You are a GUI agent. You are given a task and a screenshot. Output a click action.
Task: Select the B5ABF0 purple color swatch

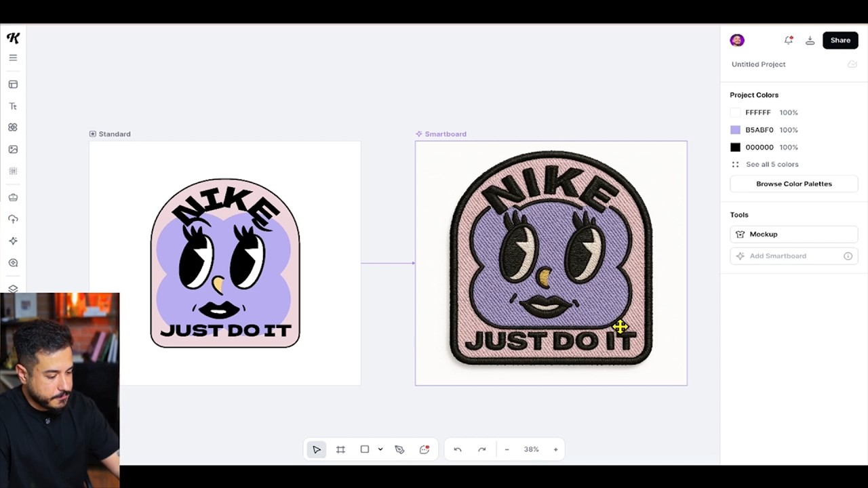point(735,130)
